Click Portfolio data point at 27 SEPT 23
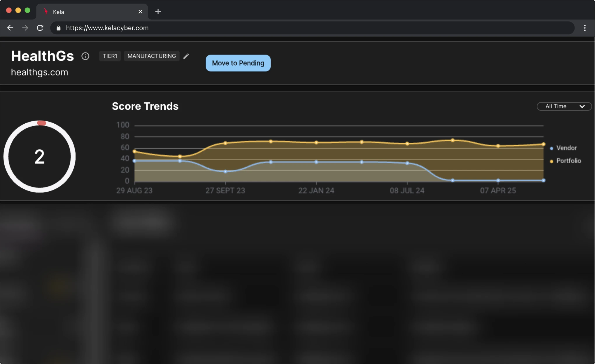Screen dimensions: 595x364 pos(225,143)
